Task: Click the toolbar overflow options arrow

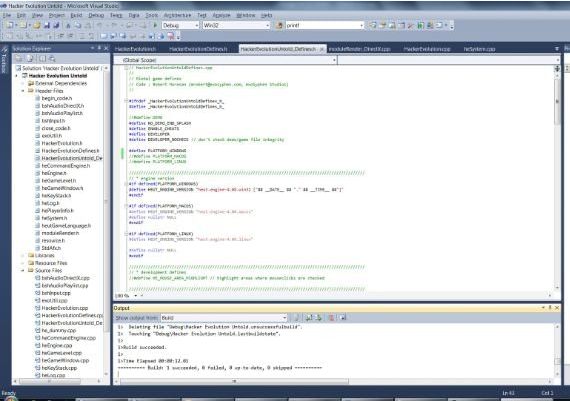Action: tap(451, 26)
